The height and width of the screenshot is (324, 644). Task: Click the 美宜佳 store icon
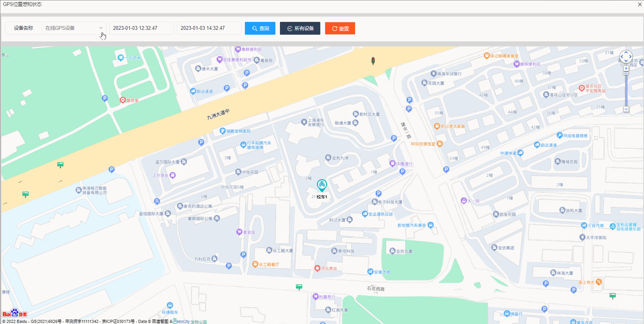[239, 232]
